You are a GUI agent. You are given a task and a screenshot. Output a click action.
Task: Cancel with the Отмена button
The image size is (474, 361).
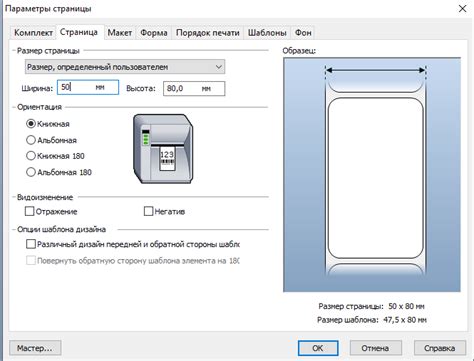coord(376,348)
